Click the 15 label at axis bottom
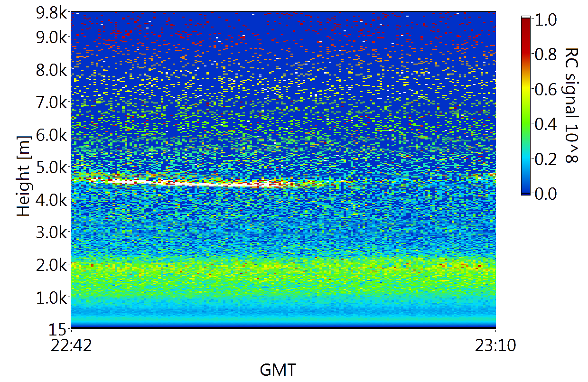 60,326
